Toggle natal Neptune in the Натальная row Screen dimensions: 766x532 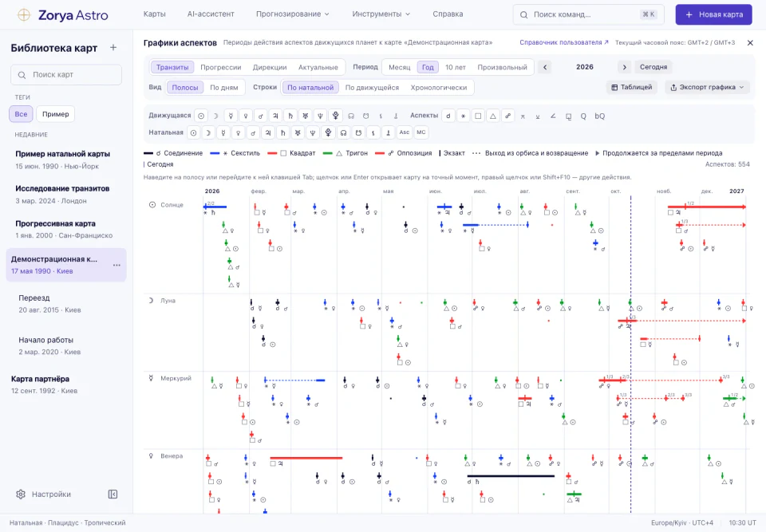coord(313,132)
